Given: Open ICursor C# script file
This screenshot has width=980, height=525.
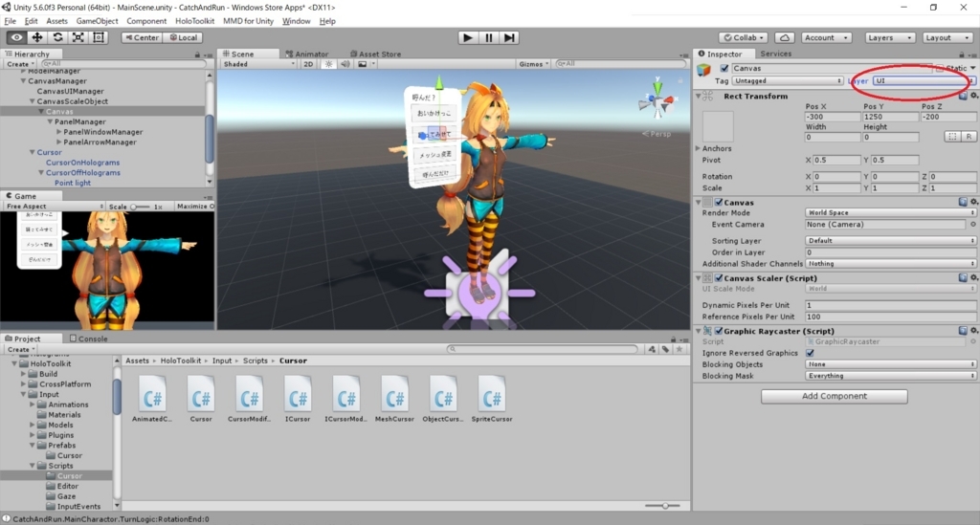Looking at the screenshot, I should coord(298,398).
